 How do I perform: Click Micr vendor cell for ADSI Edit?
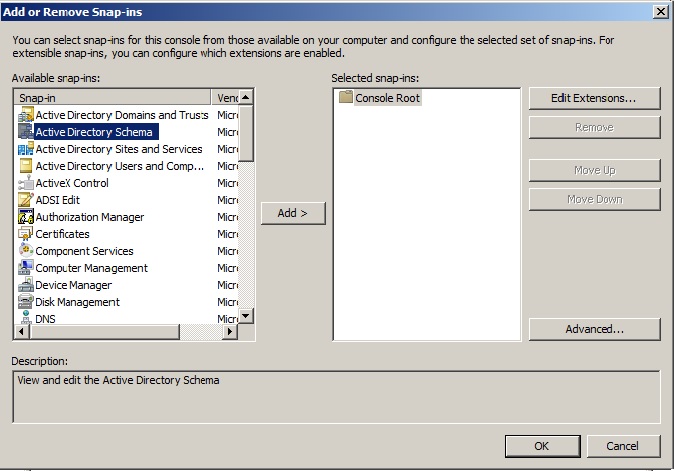(227, 200)
